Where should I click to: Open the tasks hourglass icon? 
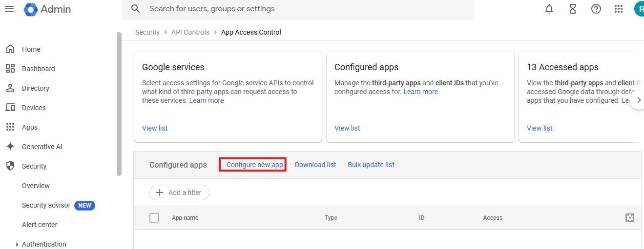tap(573, 9)
